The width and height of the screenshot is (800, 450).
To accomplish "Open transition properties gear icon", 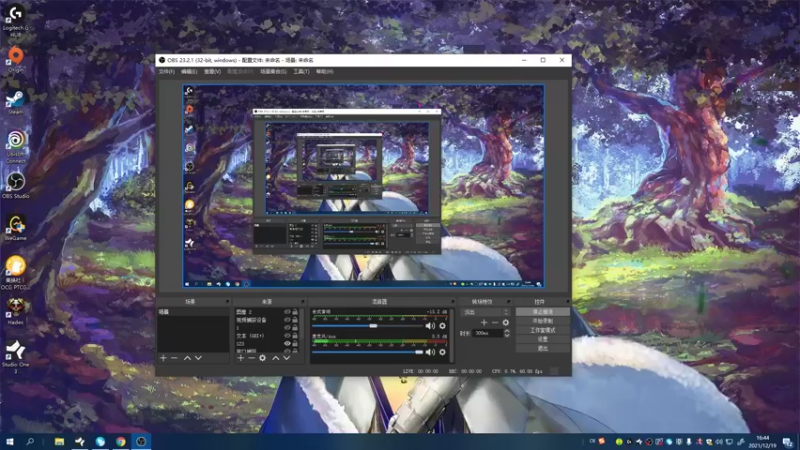I will 506,322.
